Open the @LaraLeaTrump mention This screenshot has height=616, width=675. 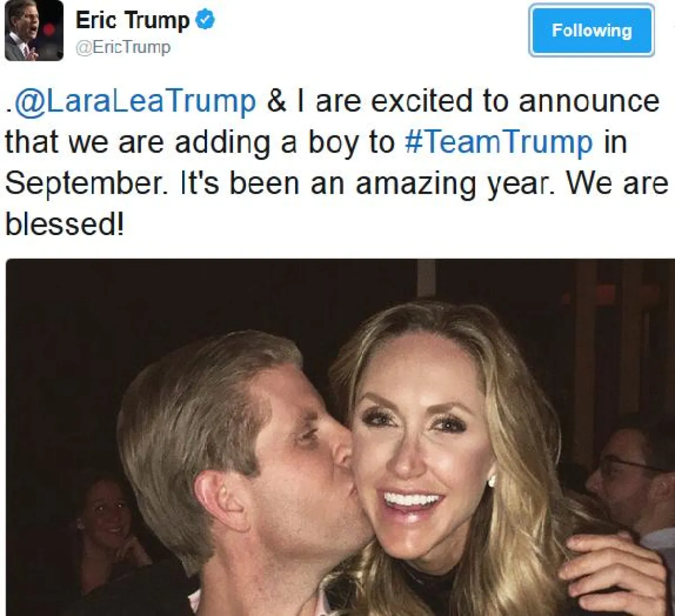coord(135,102)
